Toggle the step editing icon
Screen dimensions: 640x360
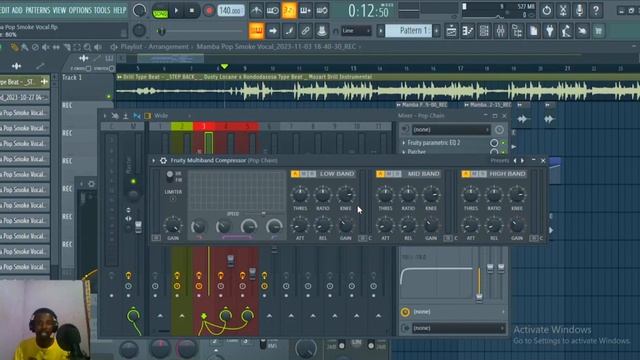click(289, 31)
